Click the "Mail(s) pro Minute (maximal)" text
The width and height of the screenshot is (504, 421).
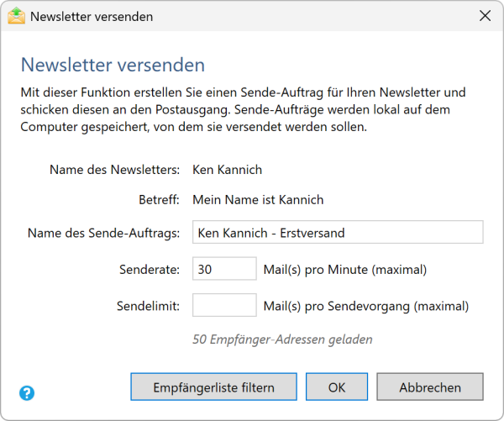pyautogui.click(x=345, y=270)
